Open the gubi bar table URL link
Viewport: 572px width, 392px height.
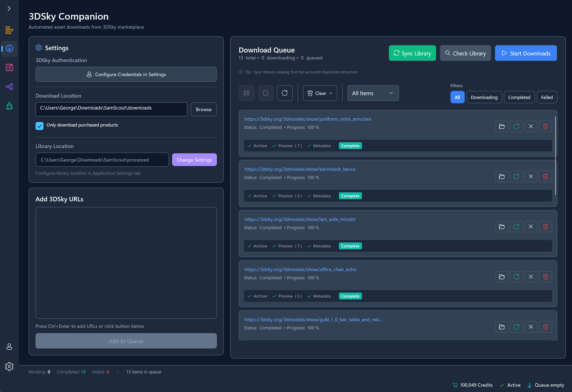313,320
